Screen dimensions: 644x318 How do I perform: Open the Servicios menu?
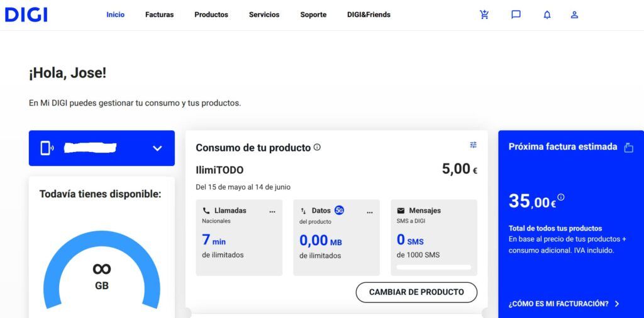[x=264, y=15]
